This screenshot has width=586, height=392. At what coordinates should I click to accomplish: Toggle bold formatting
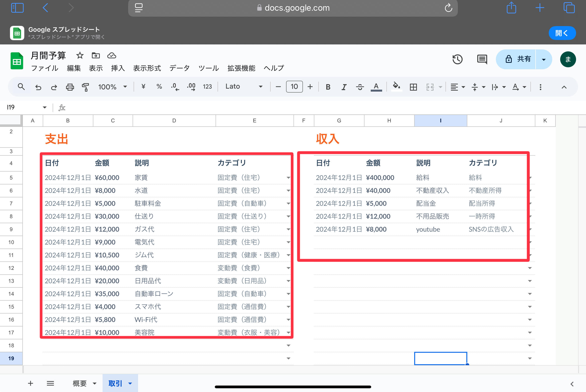tap(328, 87)
